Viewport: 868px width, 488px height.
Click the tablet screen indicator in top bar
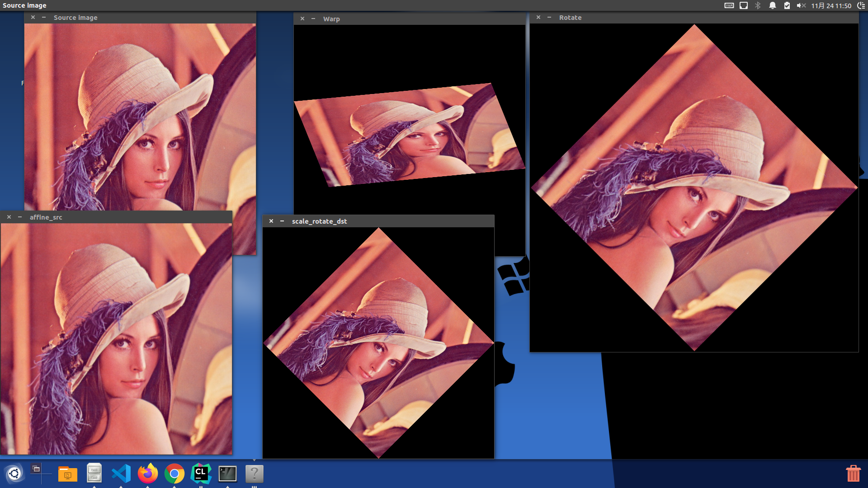pos(743,5)
